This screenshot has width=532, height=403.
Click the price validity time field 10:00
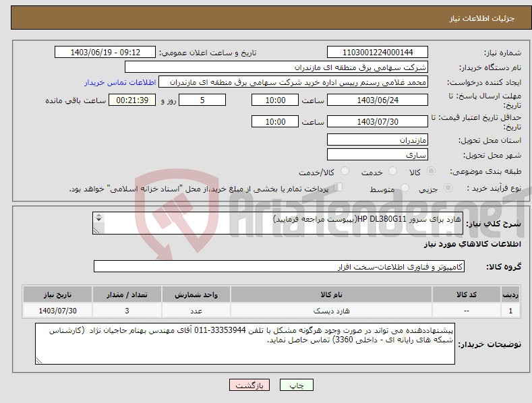point(275,121)
